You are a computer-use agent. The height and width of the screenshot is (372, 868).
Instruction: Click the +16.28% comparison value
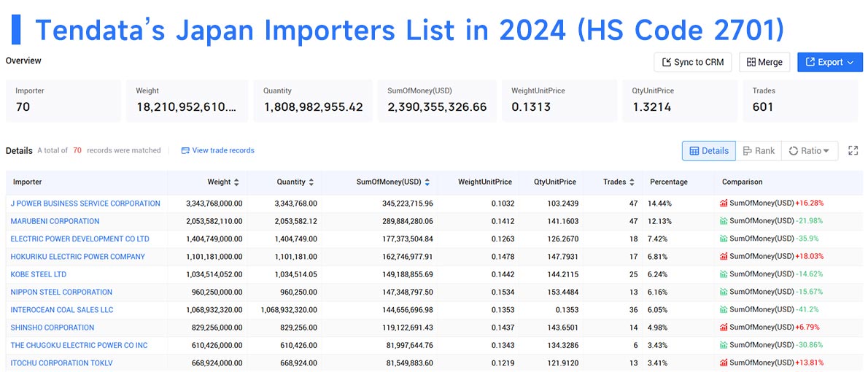[810, 204]
